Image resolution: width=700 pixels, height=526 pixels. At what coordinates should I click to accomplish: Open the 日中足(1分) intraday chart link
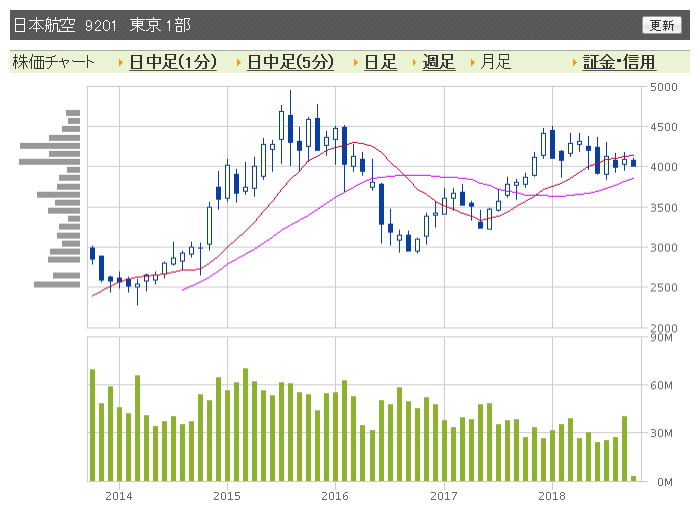173,62
